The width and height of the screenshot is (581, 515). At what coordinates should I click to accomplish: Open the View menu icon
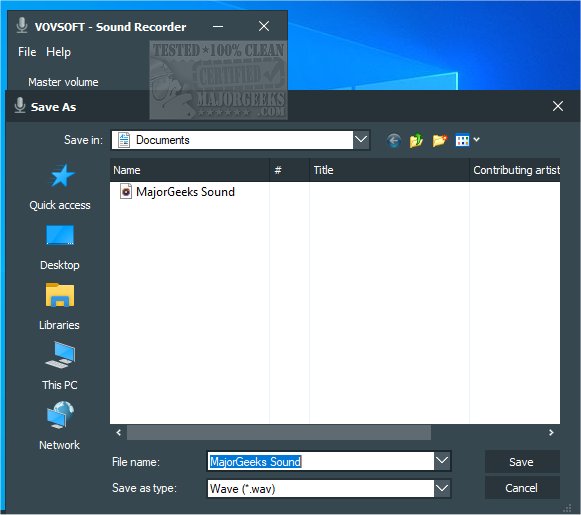pos(462,140)
